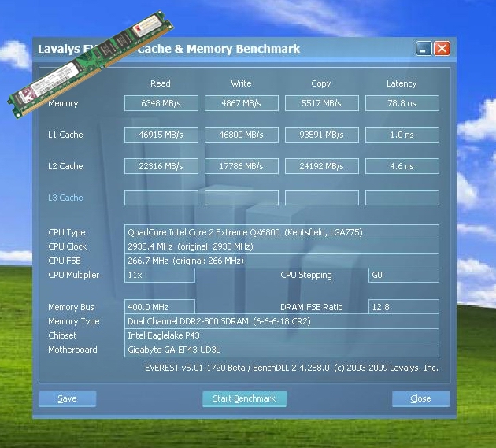Click the L3 Cache row label
This screenshot has height=448, width=496.
pyautogui.click(x=65, y=198)
